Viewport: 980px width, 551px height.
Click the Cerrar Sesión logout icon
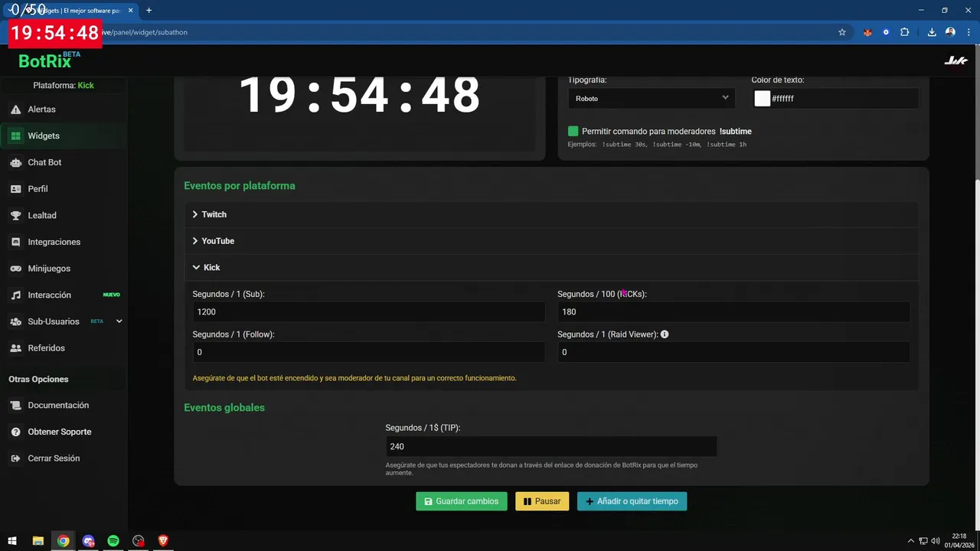pos(15,458)
